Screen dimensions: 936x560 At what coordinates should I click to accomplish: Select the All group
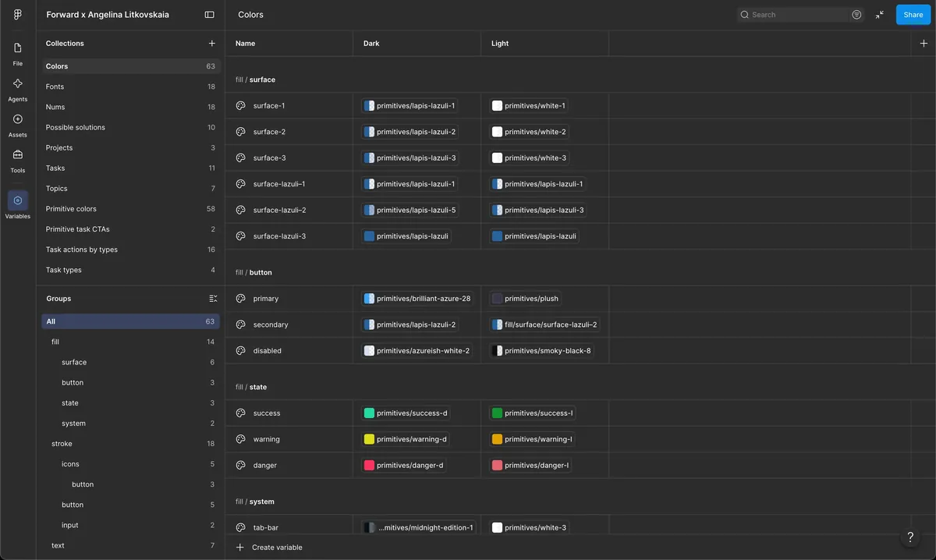click(x=131, y=321)
